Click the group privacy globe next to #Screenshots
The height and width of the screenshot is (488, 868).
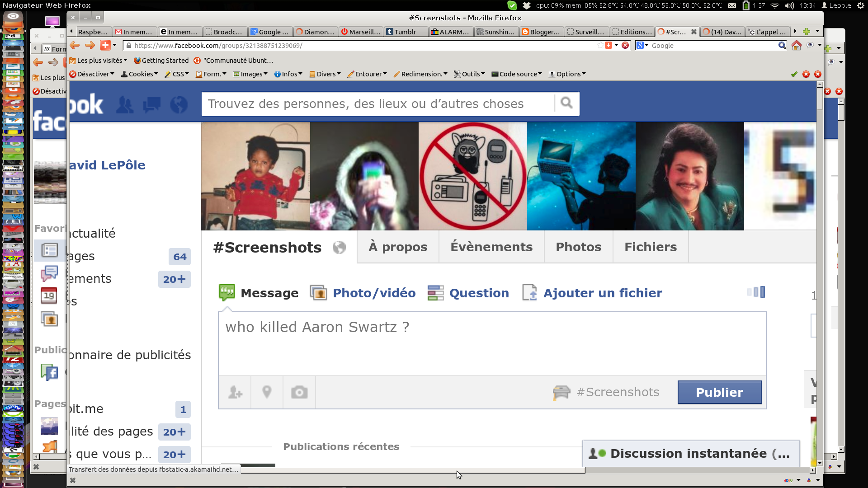[339, 248]
